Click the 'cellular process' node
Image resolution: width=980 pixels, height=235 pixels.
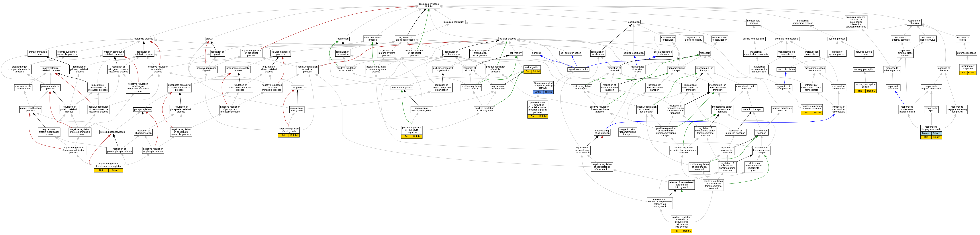pos(507,39)
